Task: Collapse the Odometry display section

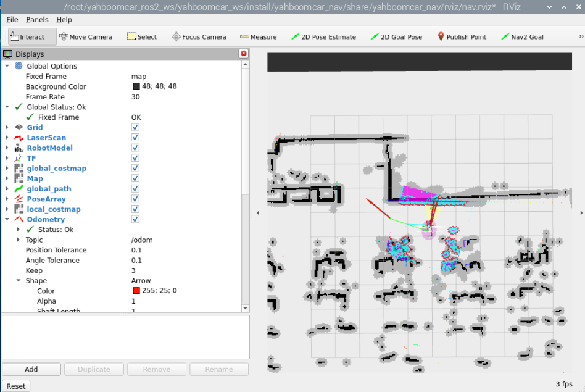Action: [7, 219]
